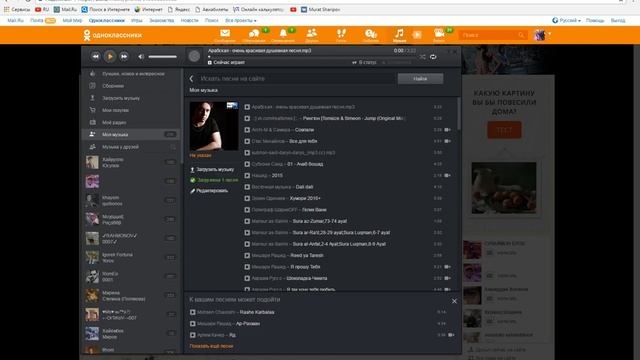Play the song Я прошу Тебя
Viewport: 640px width, 360px height.
pos(247,267)
